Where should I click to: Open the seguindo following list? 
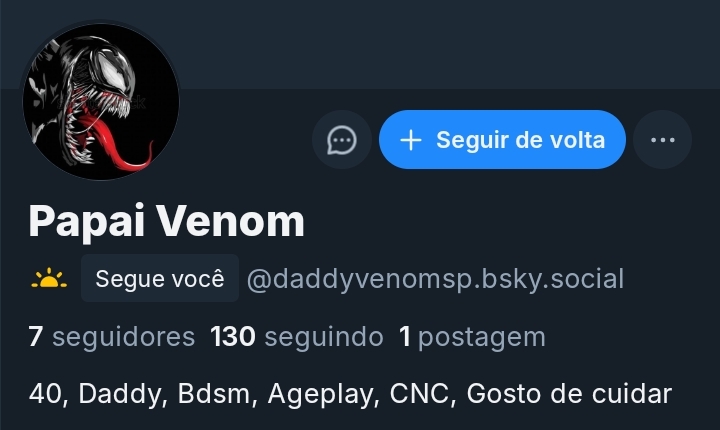pos(297,337)
